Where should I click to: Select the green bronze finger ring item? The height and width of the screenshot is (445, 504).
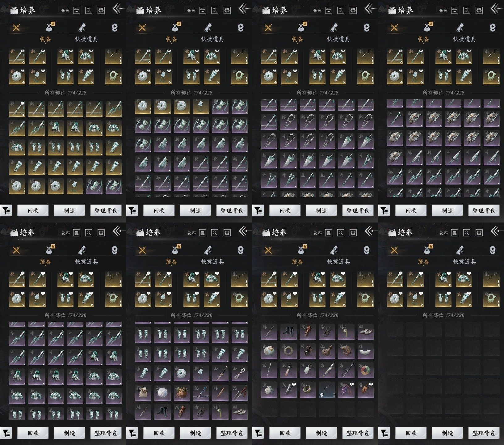[x=308, y=390]
